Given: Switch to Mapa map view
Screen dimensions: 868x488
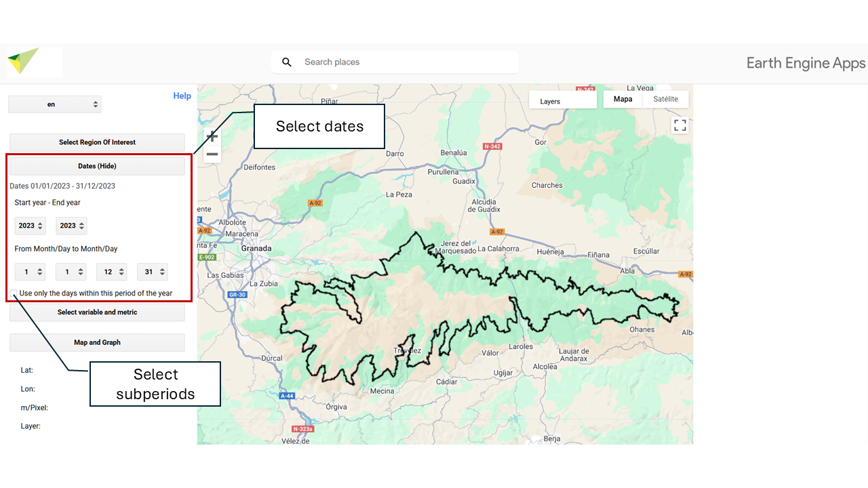Looking at the screenshot, I should coord(623,99).
